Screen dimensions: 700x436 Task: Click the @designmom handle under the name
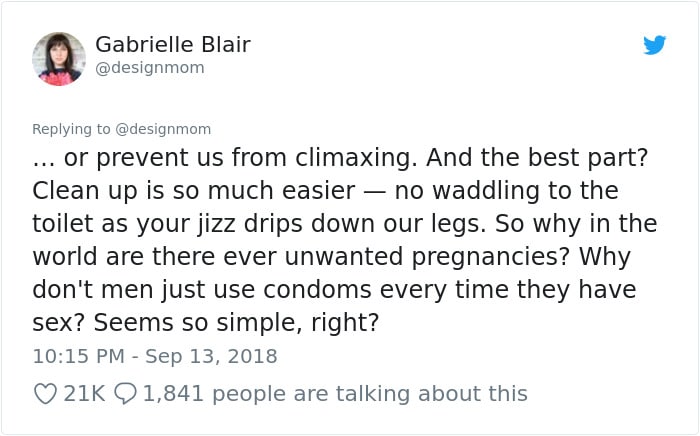pos(150,68)
